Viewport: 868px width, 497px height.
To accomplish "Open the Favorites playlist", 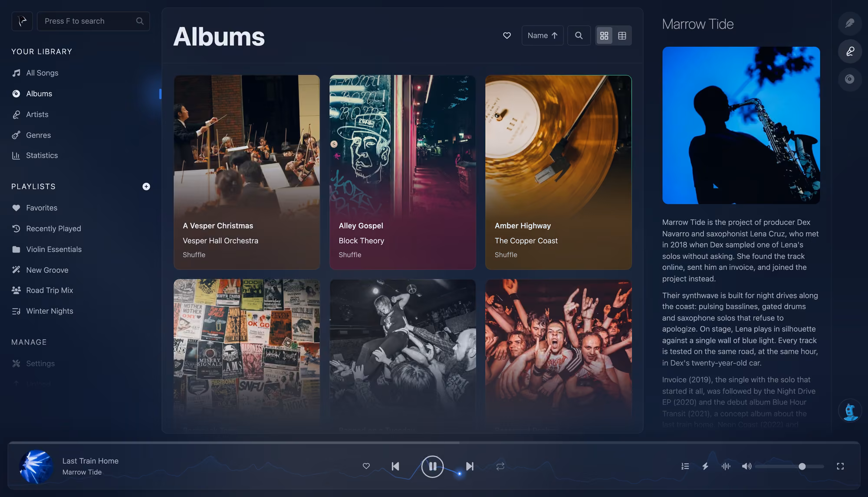I will tap(41, 208).
